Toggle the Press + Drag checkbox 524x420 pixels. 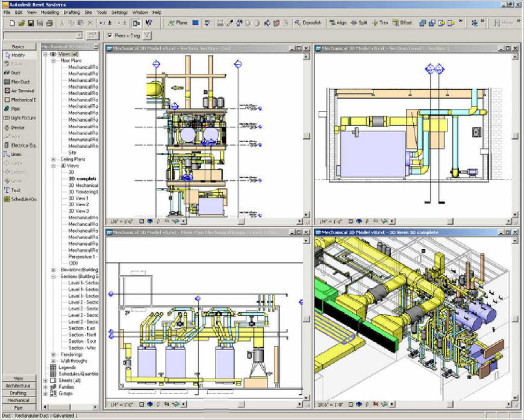pyautogui.click(x=110, y=35)
